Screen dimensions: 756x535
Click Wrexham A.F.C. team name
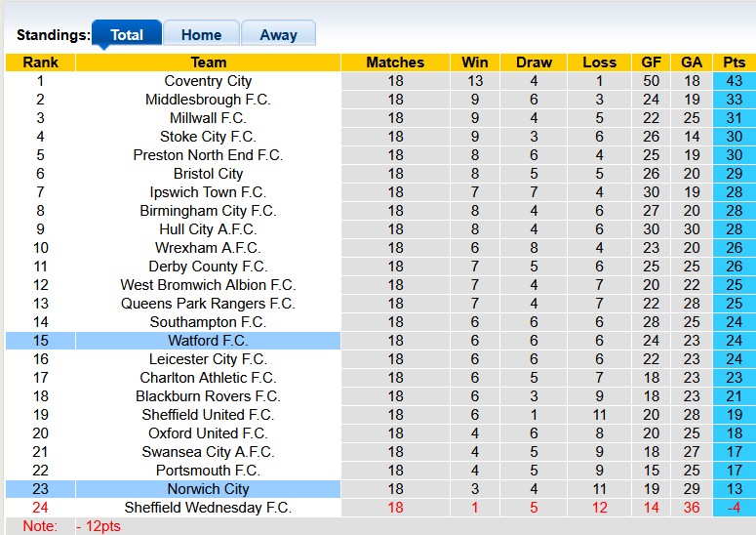[208, 248]
